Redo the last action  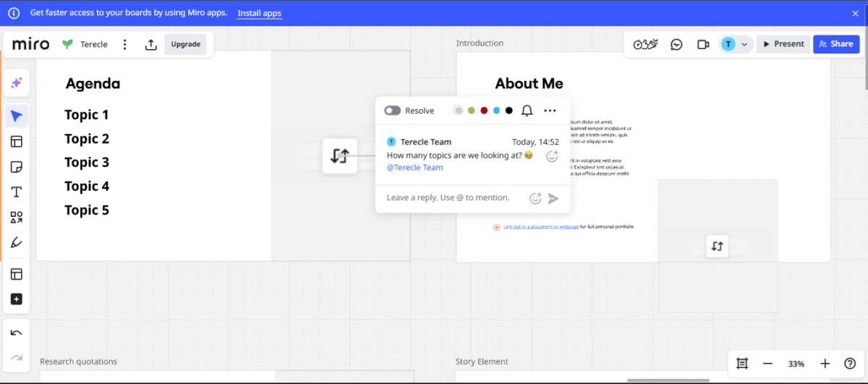16,358
